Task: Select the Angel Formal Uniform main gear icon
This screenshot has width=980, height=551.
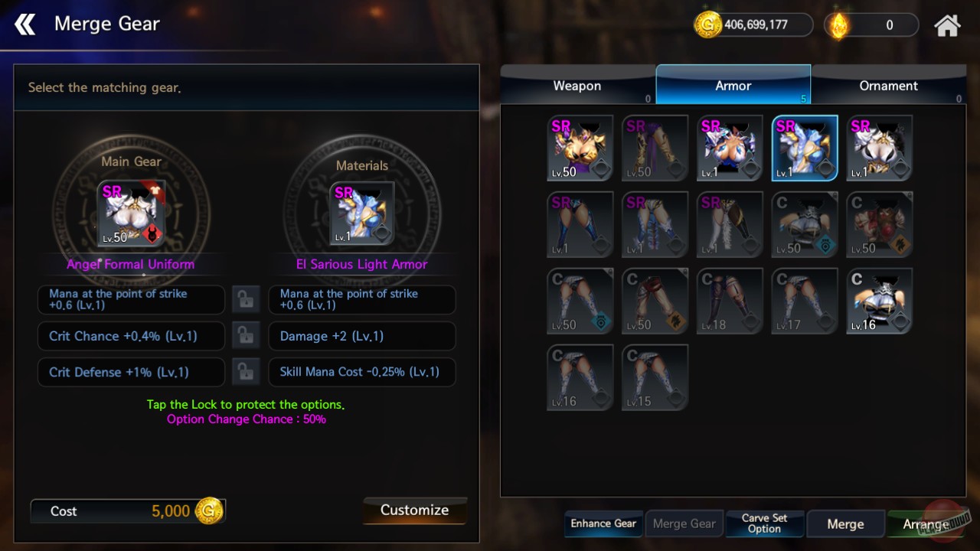Action: click(132, 214)
